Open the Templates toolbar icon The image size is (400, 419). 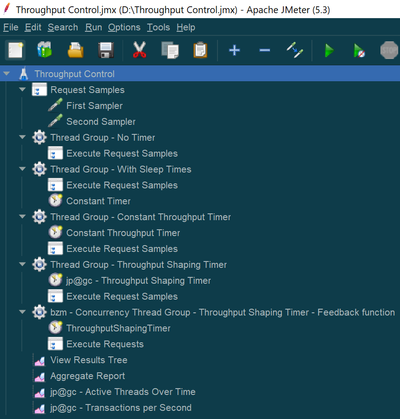click(44, 50)
